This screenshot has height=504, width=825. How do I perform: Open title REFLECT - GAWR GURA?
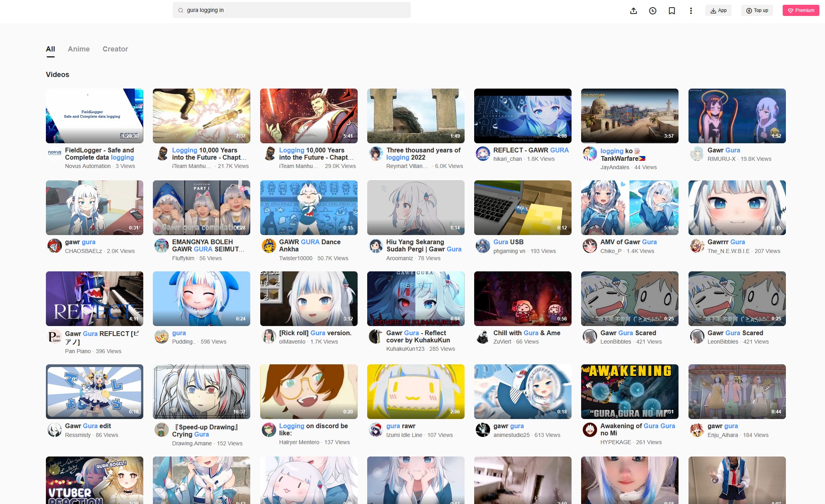pos(531,150)
